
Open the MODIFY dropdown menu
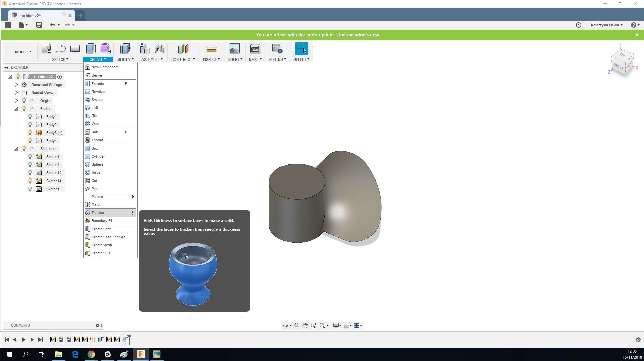click(x=125, y=59)
